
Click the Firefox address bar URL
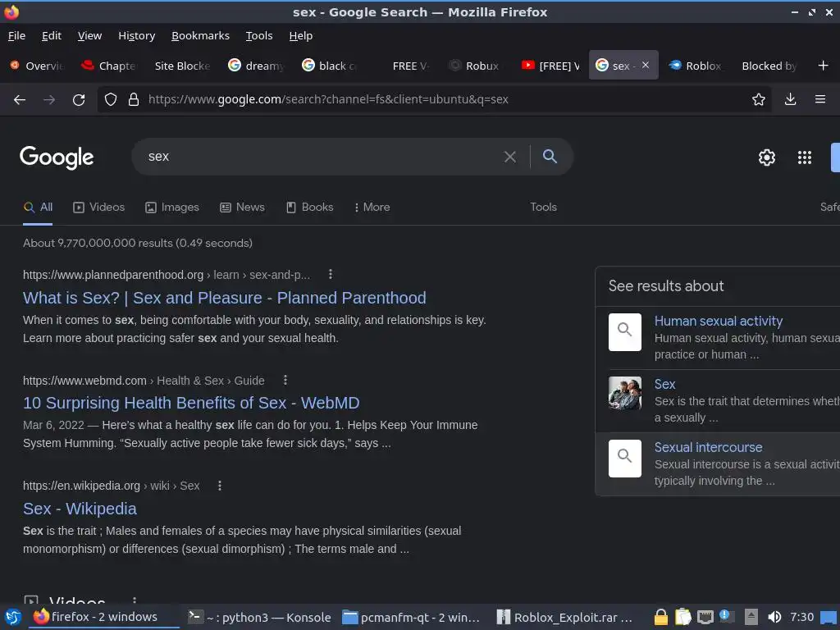pyautogui.click(x=328, y=99)
